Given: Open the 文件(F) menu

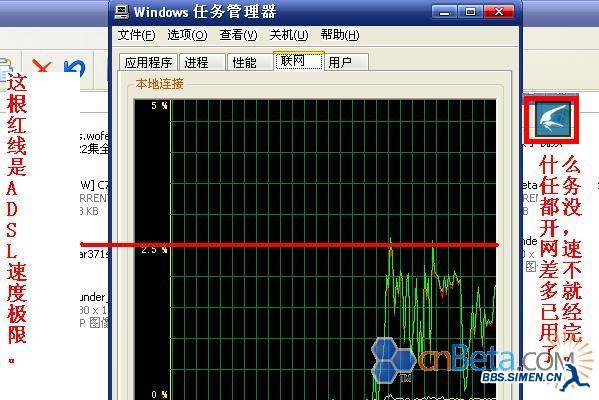Looking at the screenshot, I should click(x=136, y=35).
